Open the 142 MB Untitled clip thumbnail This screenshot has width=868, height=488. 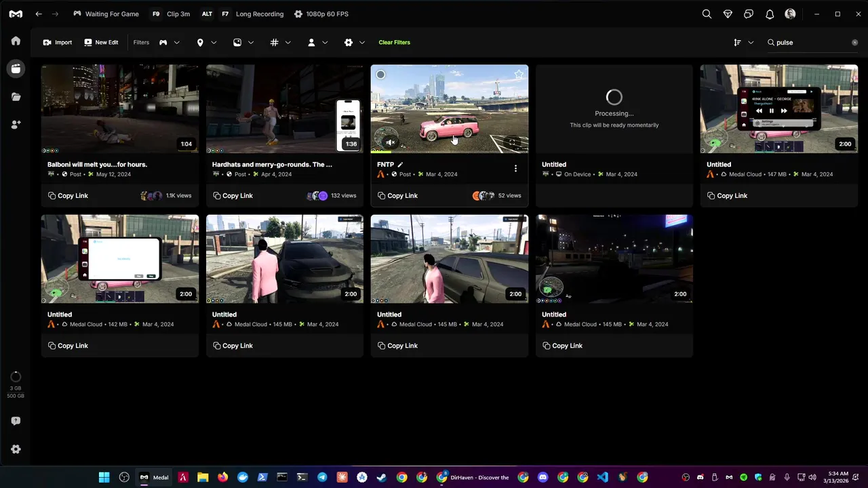coord(120,259)
